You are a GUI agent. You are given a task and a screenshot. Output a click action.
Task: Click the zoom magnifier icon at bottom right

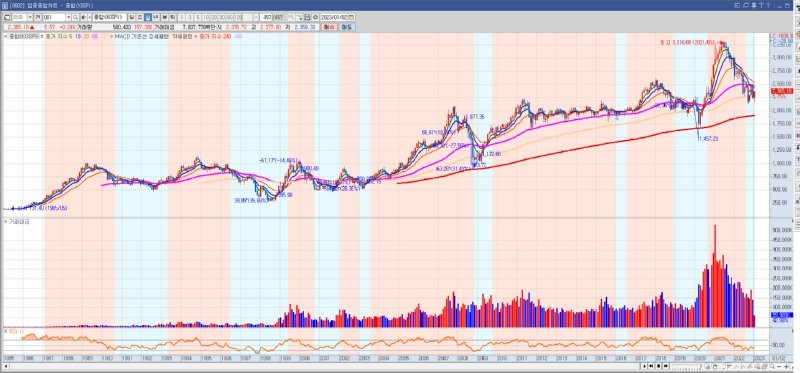point(772,366)
